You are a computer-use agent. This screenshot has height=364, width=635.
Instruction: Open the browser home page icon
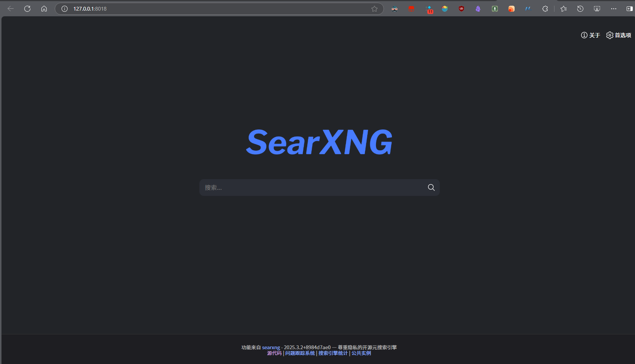[44, 9]
